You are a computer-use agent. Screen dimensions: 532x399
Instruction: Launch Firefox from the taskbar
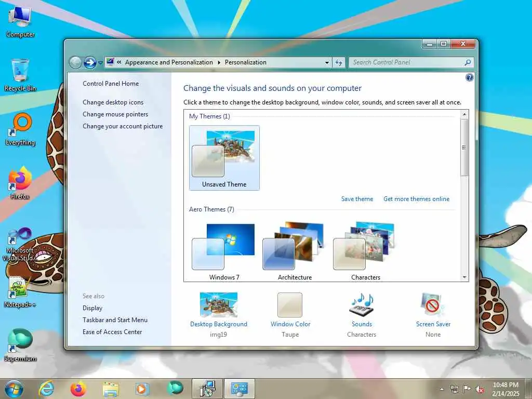[x=78, y=389]
